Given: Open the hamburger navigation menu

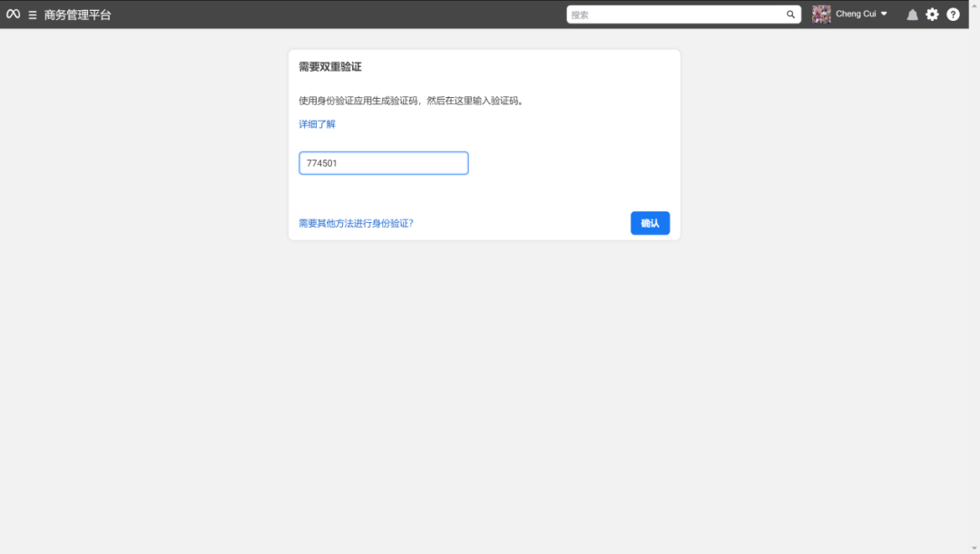Looking at the screenshot, I should pyautogui.click(x=32, y=14).
